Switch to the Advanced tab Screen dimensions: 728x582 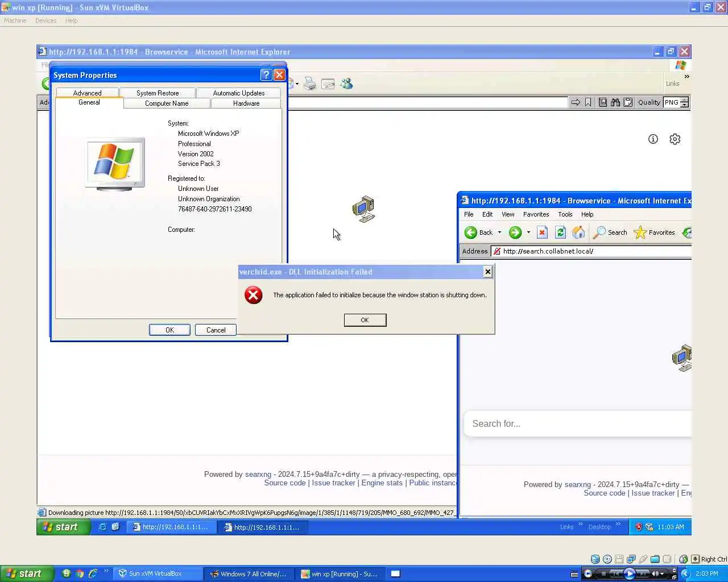[x=87, y=93]
